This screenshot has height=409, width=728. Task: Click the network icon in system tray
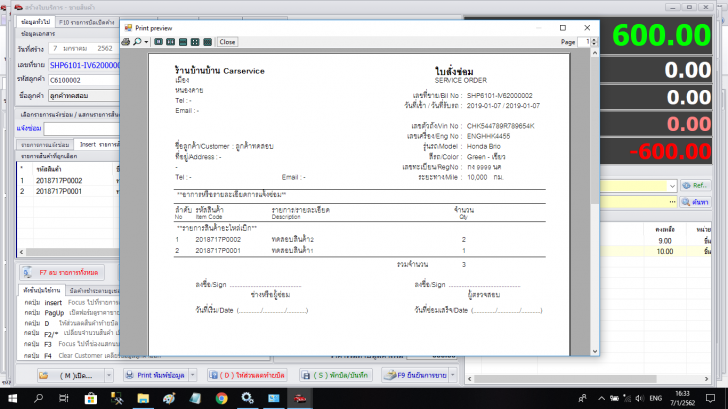pos(627,398)
